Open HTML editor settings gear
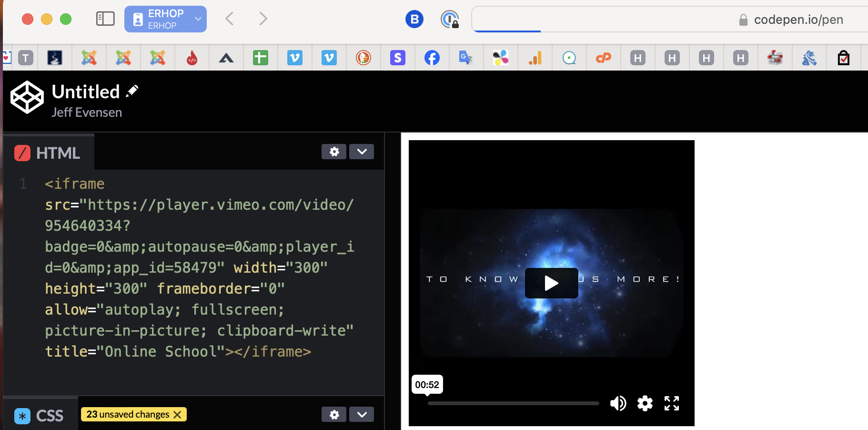This screenshot has height=430, width=868. pos(334,152)
